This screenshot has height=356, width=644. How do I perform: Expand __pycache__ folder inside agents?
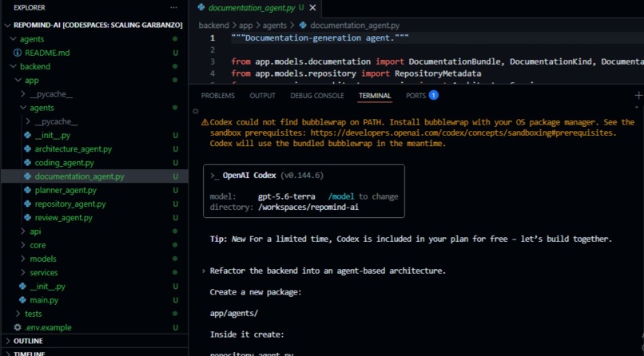point(28,121)
